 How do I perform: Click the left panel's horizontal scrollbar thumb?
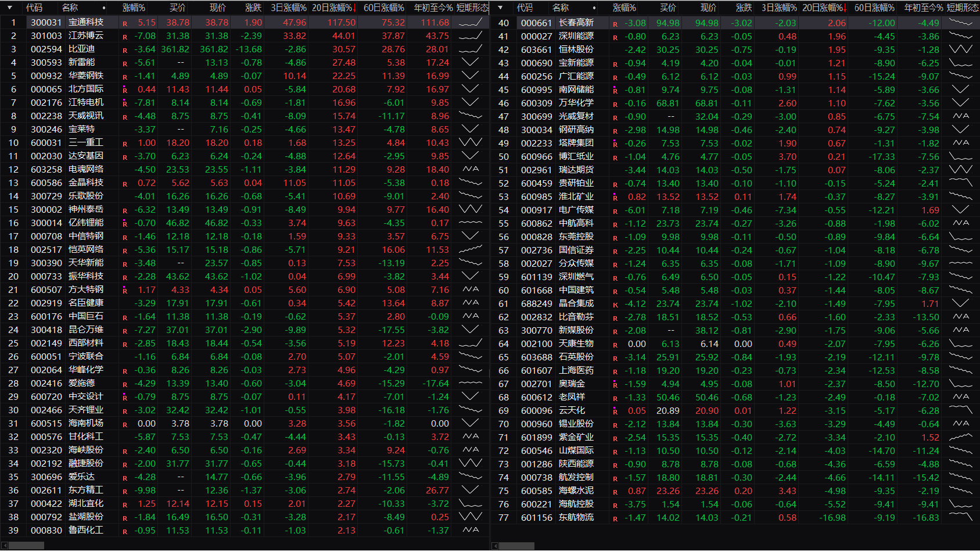pyautogui.click(x=26, y=546)
